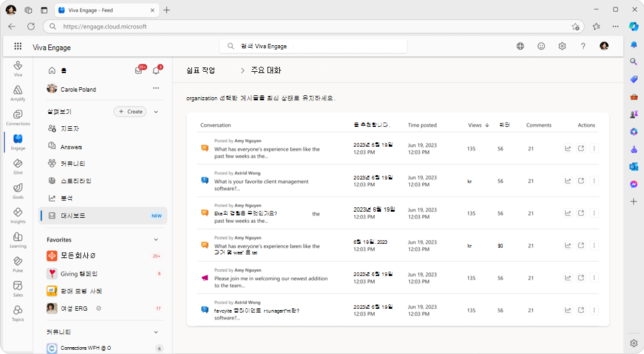Open Topics in the left rail
Image resolution: width=644 pixels, height=354 pixels.
click(18, 313)
